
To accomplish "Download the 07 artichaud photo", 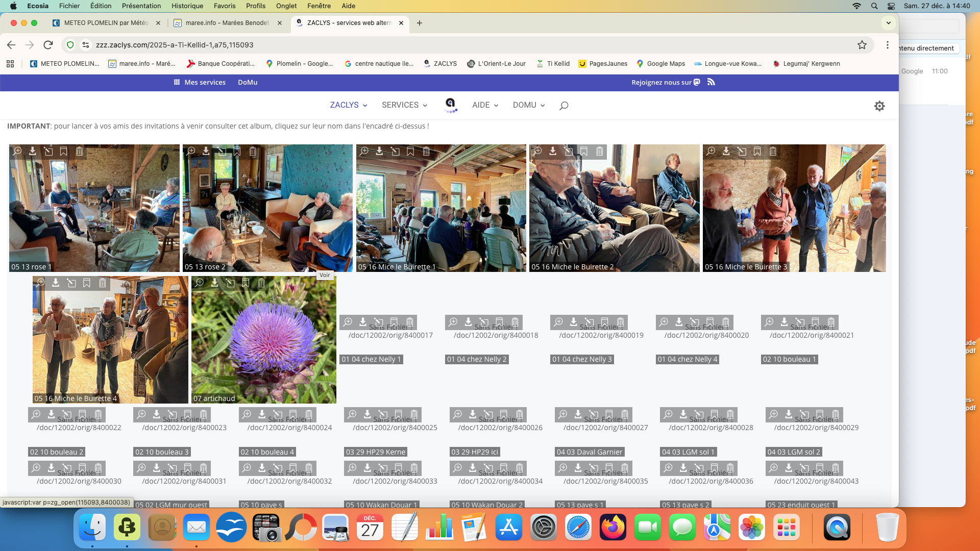I will (x=214, y=283).
